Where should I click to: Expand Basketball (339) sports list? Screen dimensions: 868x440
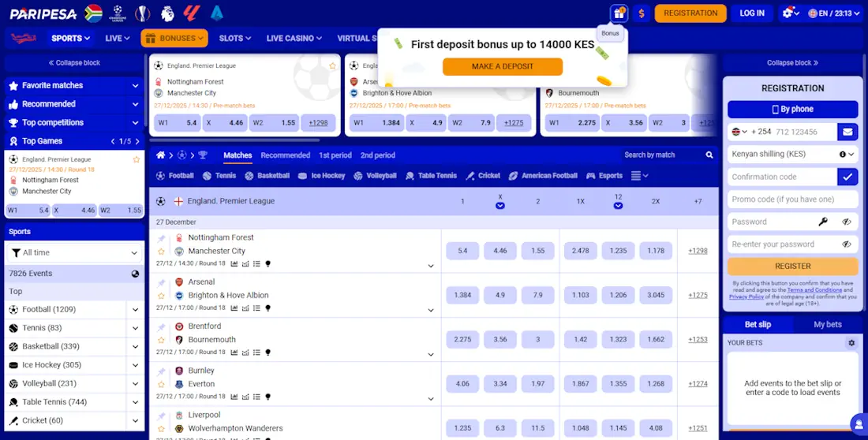tap(135, 347)
